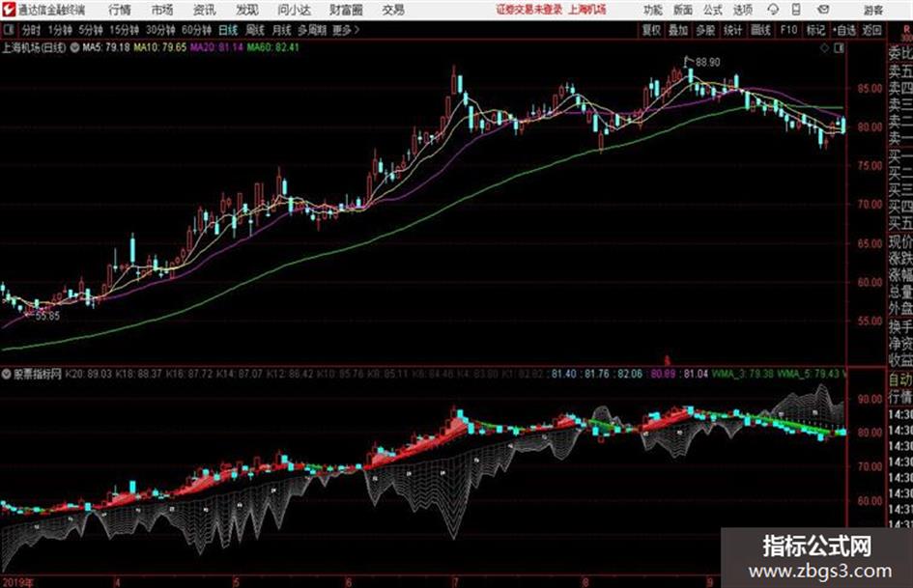Click the 统计 statistics button

click(733, 30)
